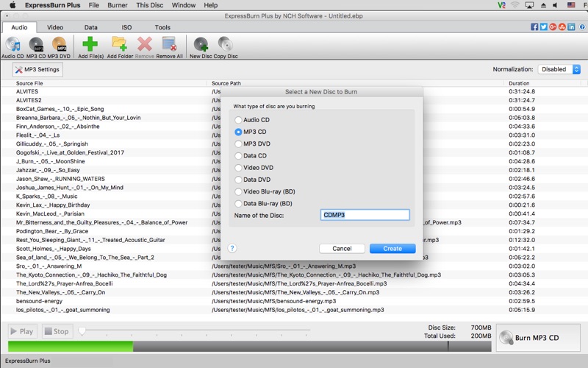Select the Audio CD toolbar icon
The width and height of the screenshot is (588, 368).
pos(12,48)
